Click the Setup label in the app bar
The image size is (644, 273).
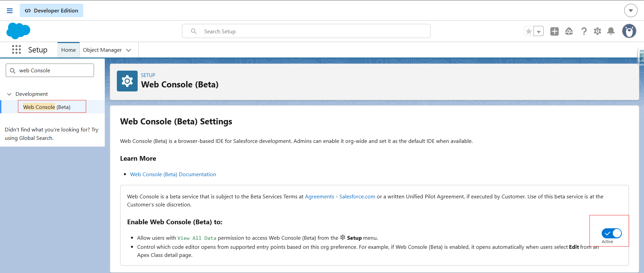(x=38, y=50)
